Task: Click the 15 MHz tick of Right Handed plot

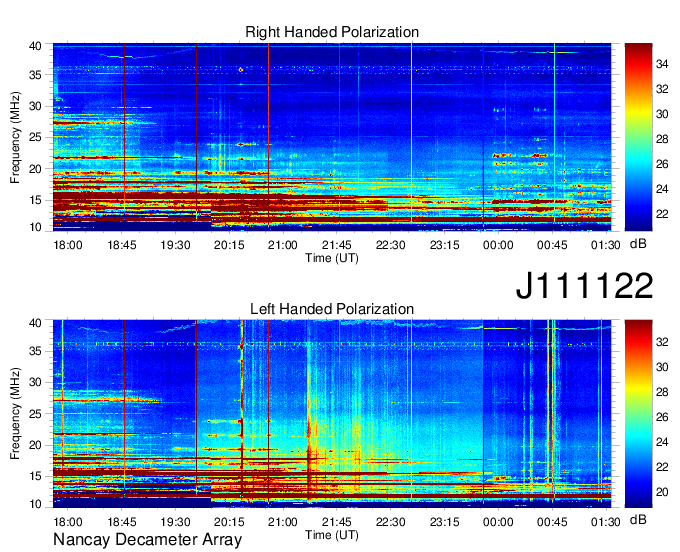Action: [x=35, y=200]
